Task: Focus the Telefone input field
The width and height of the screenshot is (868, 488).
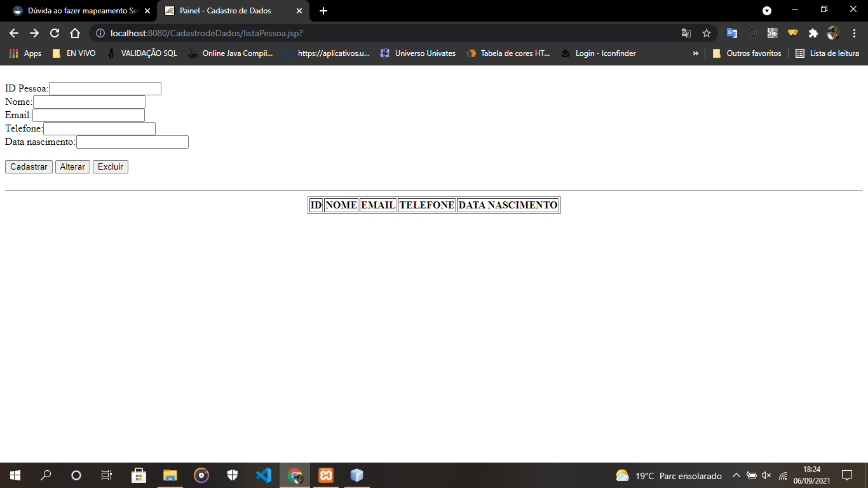Action: (x=99, y=128)
